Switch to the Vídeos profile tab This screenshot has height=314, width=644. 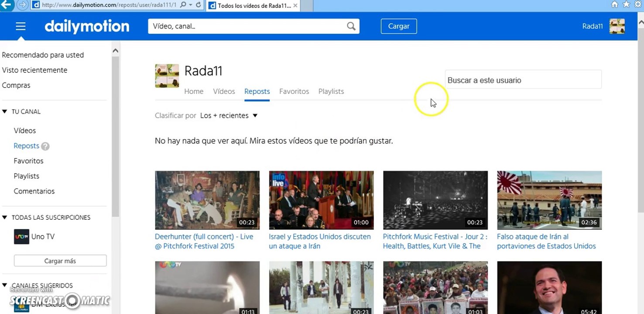224,92
